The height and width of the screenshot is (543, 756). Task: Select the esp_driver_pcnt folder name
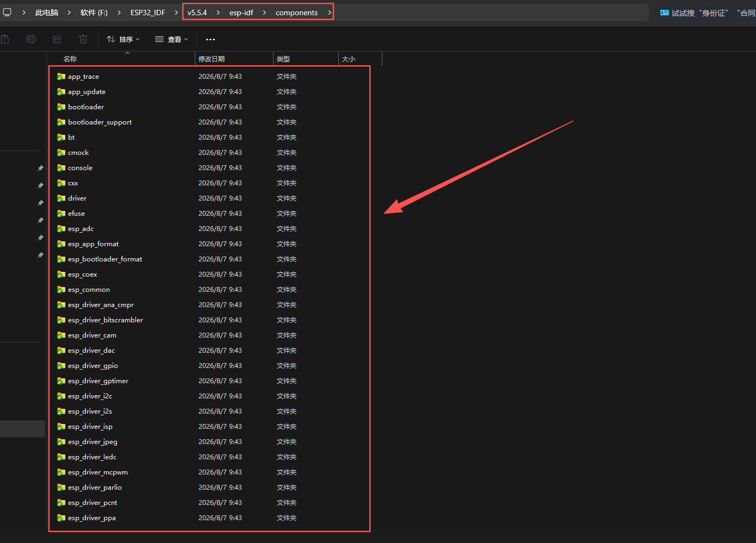pos(92,503)
